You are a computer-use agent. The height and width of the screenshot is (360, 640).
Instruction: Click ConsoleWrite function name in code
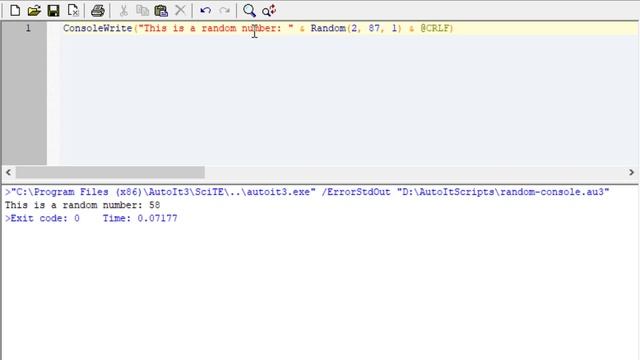[x=98, y=28]
